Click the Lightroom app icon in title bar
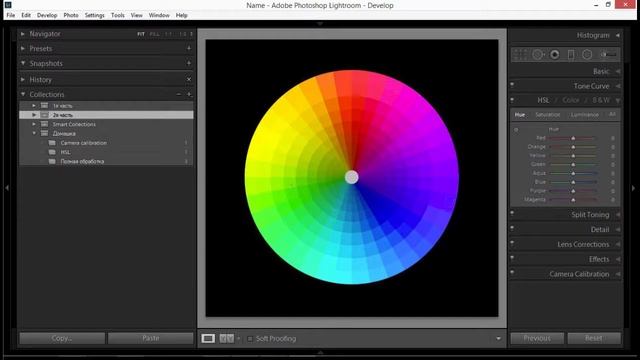Viewport: 640px width, 360px height. click(x=7, y=5)
